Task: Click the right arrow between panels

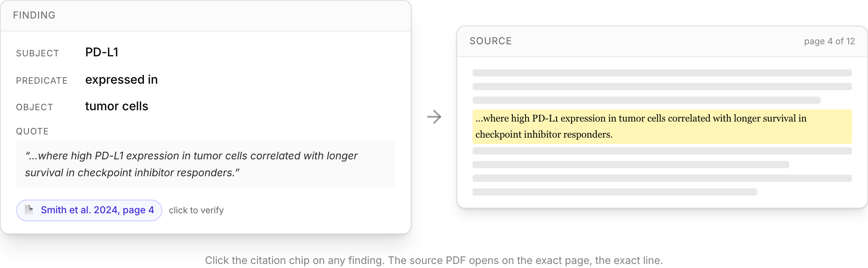Action: [x=434, y=117]
